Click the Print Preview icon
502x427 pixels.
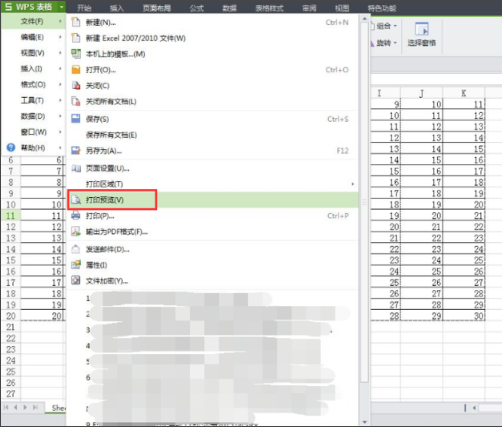point(76,200)
